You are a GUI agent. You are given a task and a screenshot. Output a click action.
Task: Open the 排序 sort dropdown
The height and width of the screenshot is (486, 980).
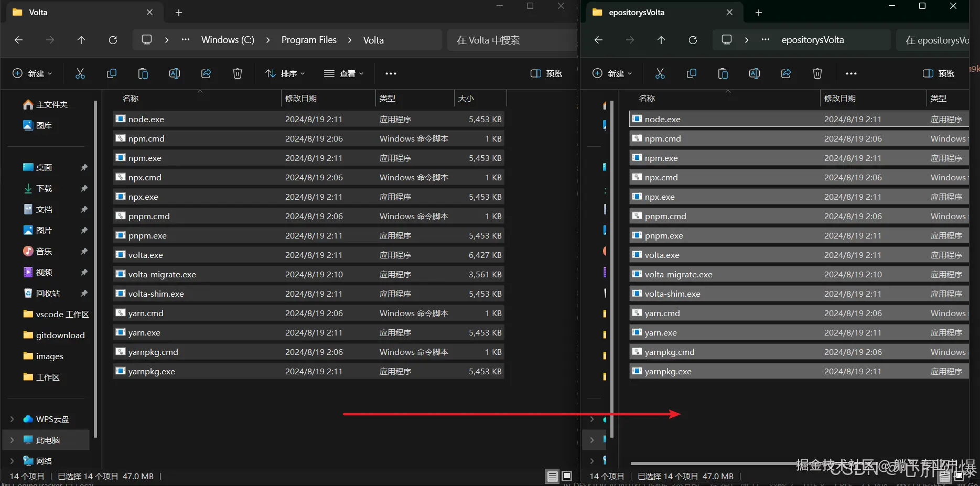click(285, 73)
